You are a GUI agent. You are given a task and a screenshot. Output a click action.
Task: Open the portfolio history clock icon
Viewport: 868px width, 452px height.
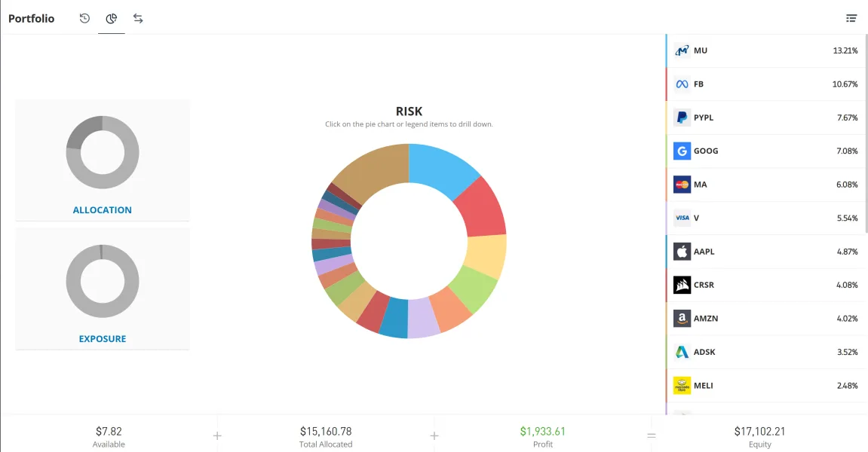point(84,18)
